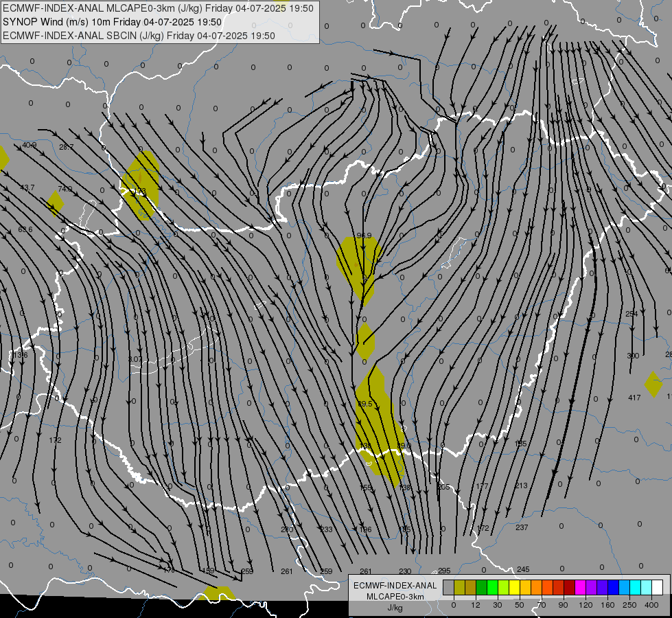Click the legend unit J/kg
This screenshot has width=672, height=618.
pos(395,608)
